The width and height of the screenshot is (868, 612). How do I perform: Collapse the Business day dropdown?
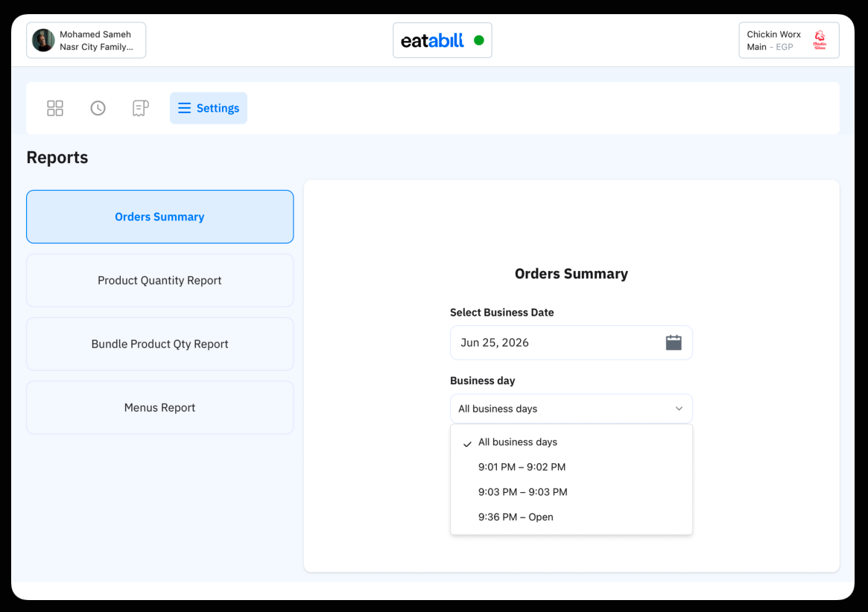[571, 409]
